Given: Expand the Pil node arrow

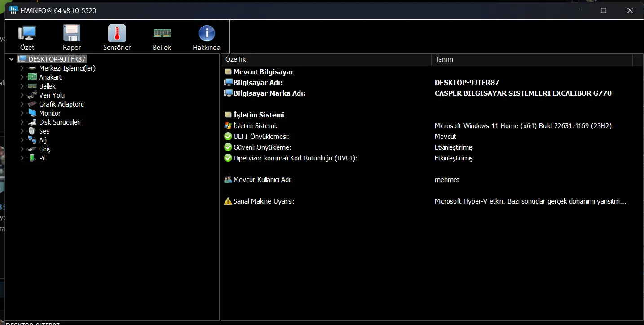Looking at the screenshot, I should [x=22, y=158].
